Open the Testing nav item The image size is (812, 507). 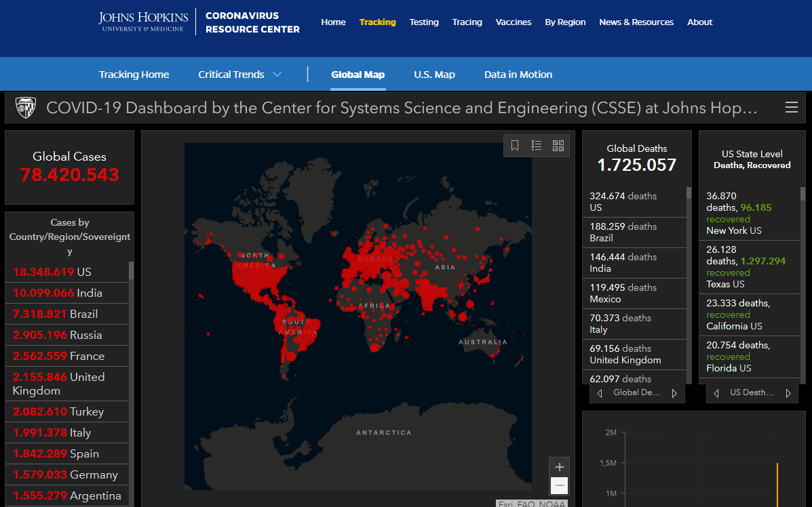tap(424, 22)
